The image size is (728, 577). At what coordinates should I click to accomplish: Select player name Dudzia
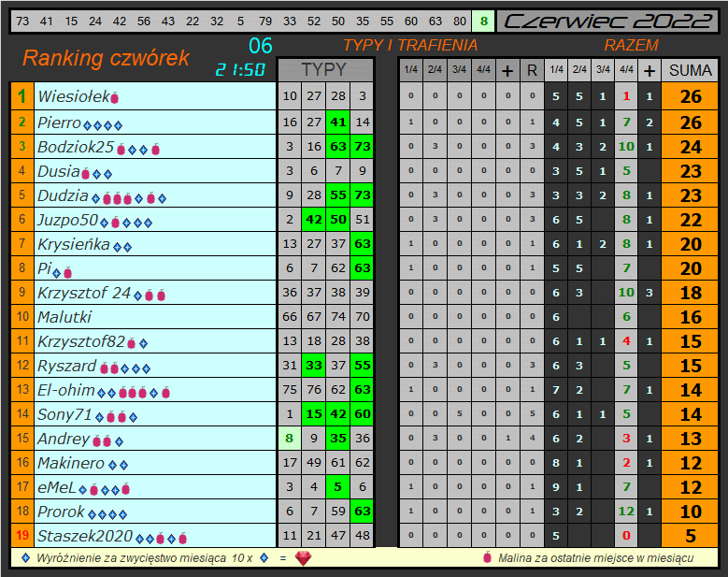pyautogui.click(x=64, y=195)
